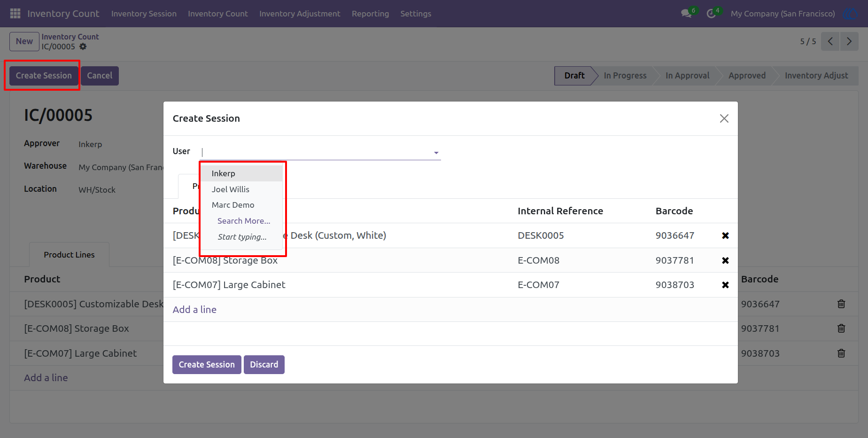This screenshot has width=868, height=438.
Task: Go to next record arrow
Action: click(849, 41)
